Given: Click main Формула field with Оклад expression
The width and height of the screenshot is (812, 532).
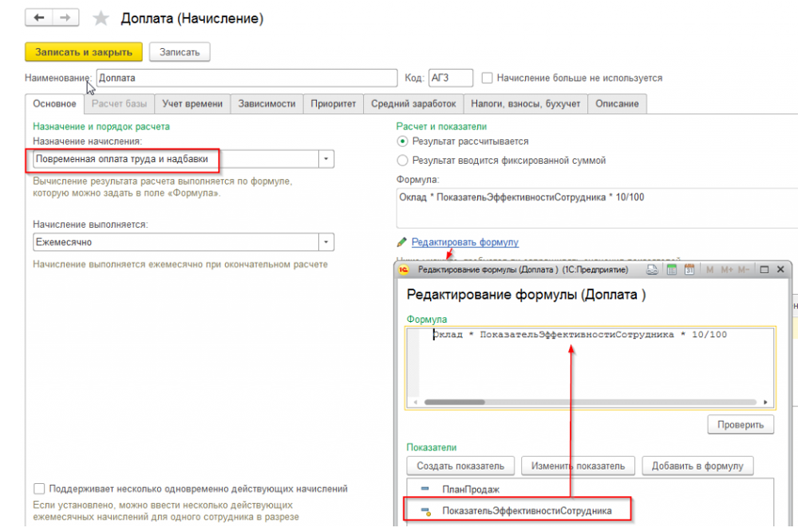Looking at the screenshot, I should pos(597,208).
